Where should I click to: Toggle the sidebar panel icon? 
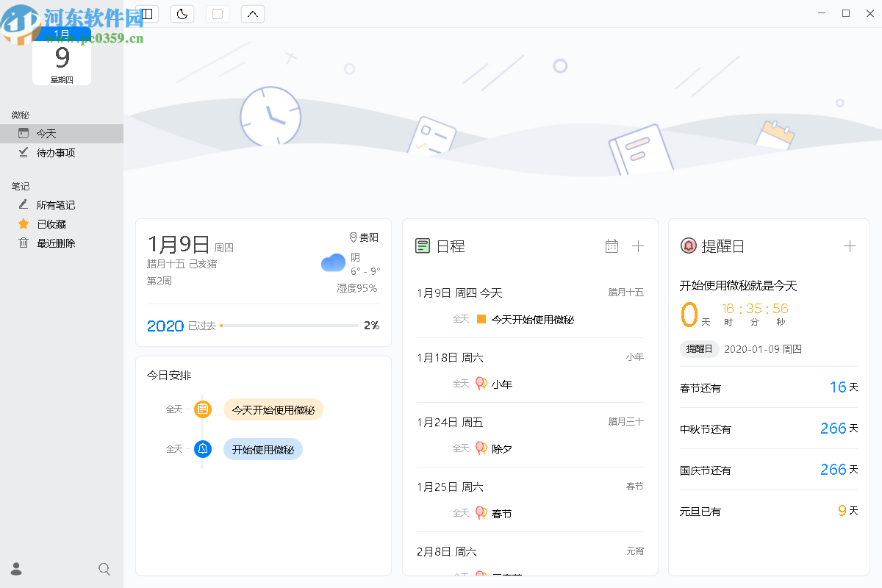(x=147, y=14)
